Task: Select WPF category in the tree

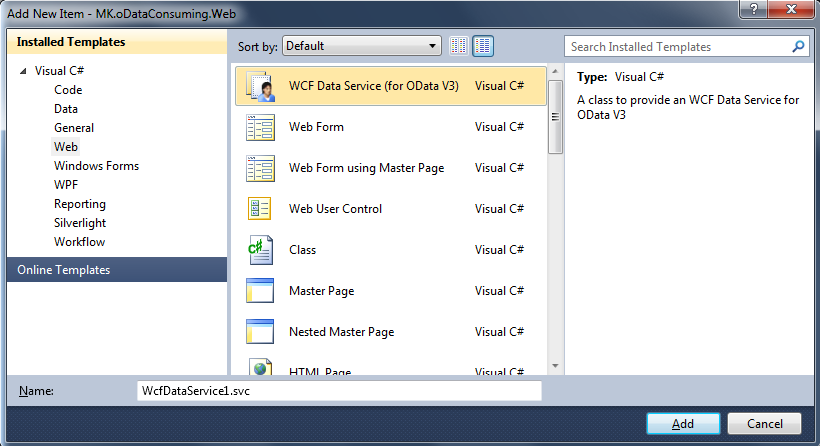Action: pyautogui.click(x=66, y=185)
